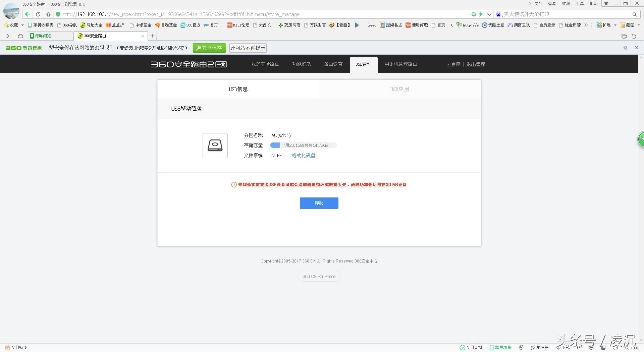The width and height of the screenshot is (644, 352).
Task: Open the 【看盘】 bookmark
Action: (340, 25)
